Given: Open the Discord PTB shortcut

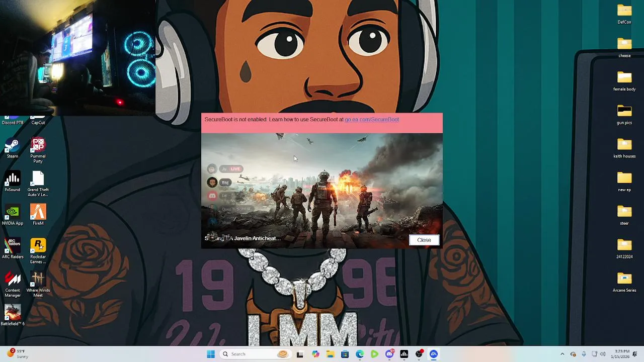Looking at the screenshot, I should tap(13, 121).
